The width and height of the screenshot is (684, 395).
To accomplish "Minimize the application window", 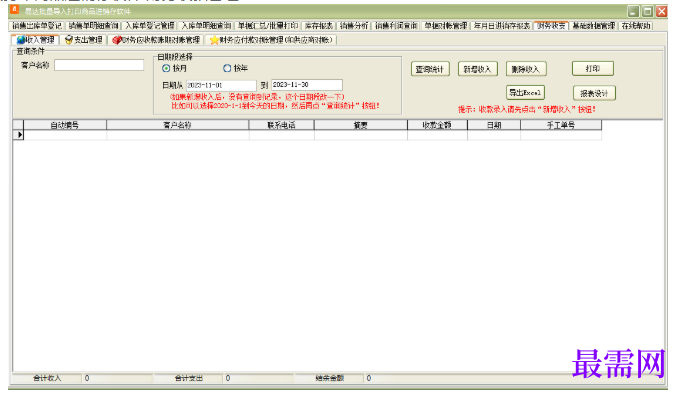I will (x=633, y=11).
